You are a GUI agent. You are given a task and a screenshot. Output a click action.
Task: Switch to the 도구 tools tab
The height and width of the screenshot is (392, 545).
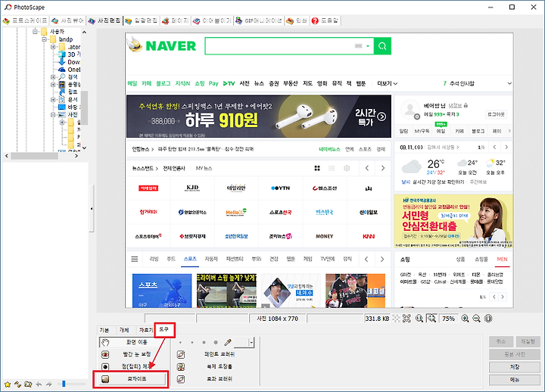point(164,329)
